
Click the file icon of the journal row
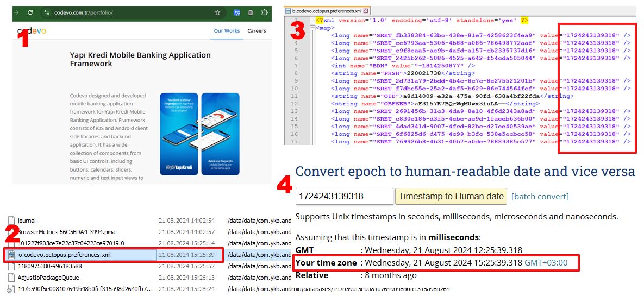tap(11, 221)
